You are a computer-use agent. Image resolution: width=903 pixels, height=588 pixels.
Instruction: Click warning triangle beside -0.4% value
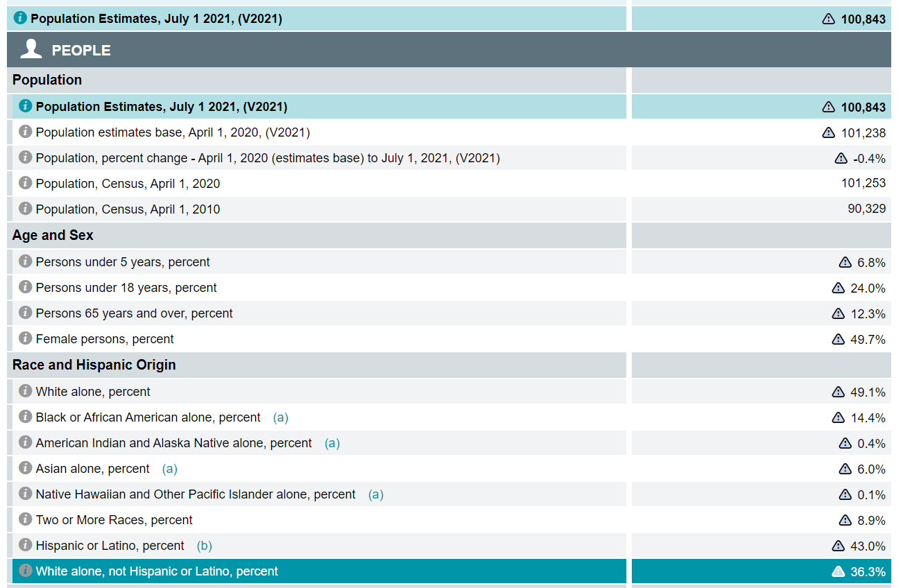(x=841, y=158)
